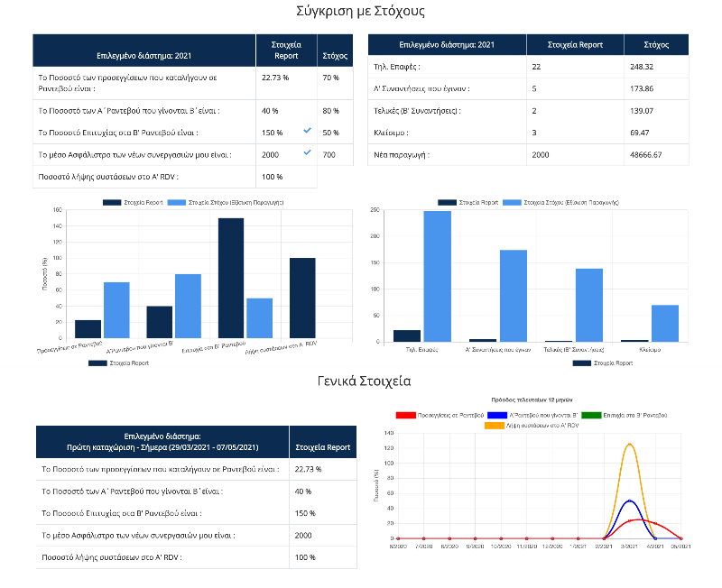Toggle dark navy Στοιχεία Report legend, left chart

pos(133,202)
